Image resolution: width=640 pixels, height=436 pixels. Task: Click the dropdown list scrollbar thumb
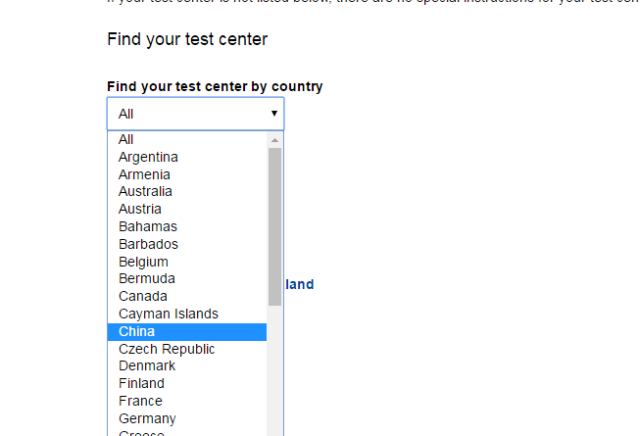pyautogui.click(x=275, y=227)
